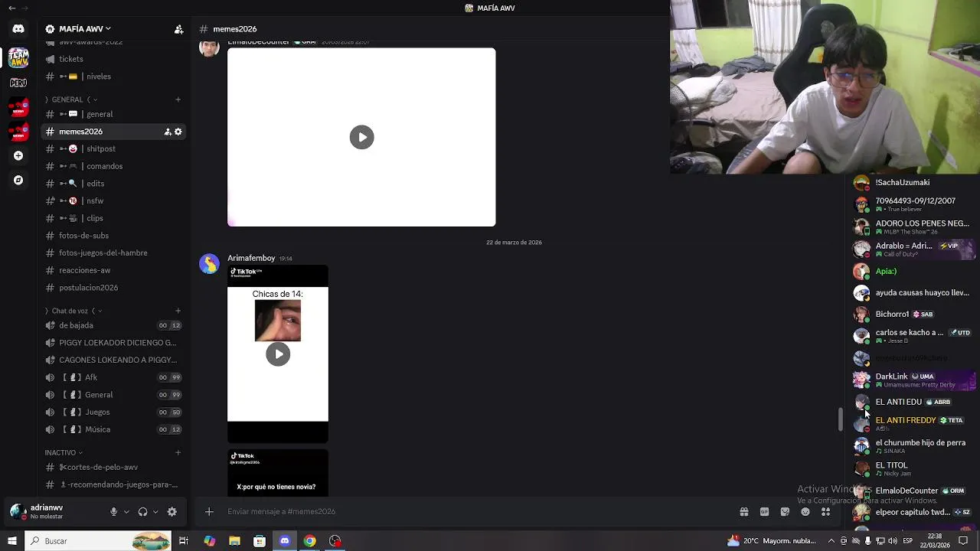Viewport: 980px width, 551px height.
Task: Create channel in Chat de voz category
Action: tap(178, 311)
